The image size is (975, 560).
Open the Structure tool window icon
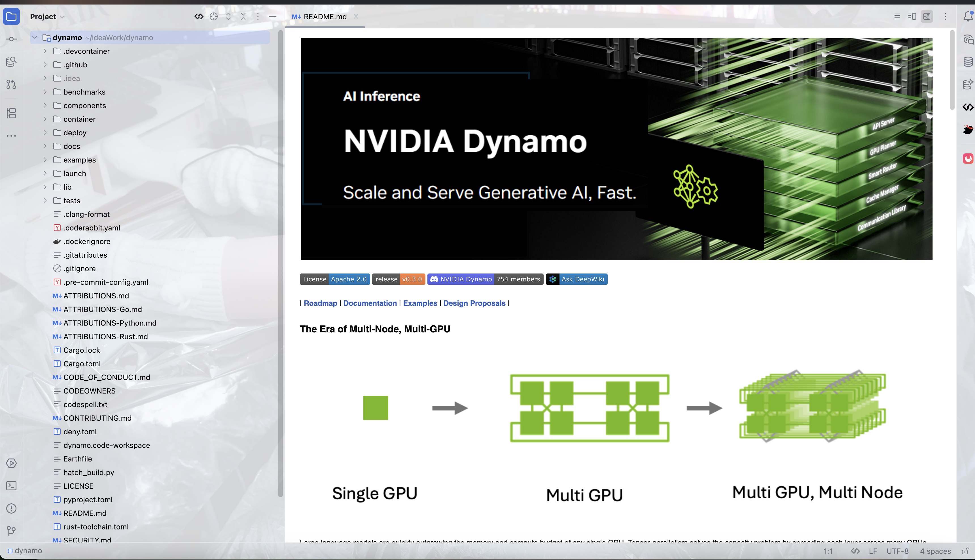coord(11,114)
